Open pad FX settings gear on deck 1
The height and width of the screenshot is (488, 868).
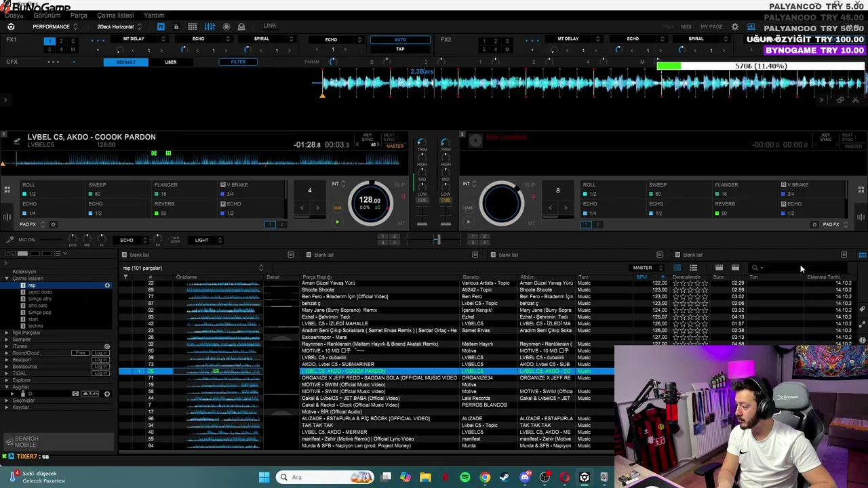point(53,224)
